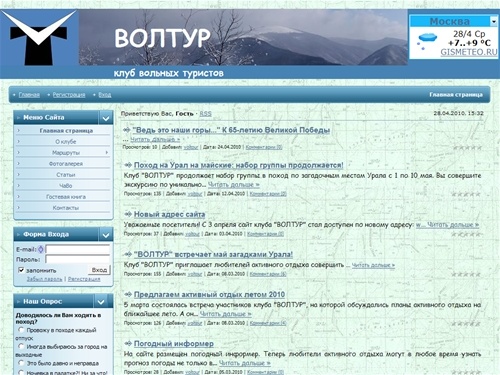The image size is (500, 375).
Task: Select Главная страница in site menu
Action: coord(66,131)
